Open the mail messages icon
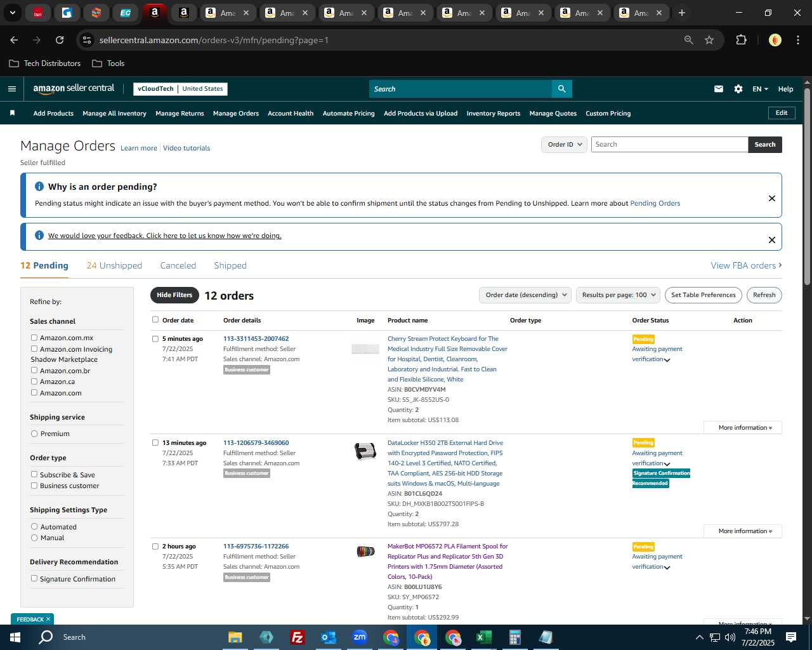Screen dimensions: 812x650 click(719, 89)
